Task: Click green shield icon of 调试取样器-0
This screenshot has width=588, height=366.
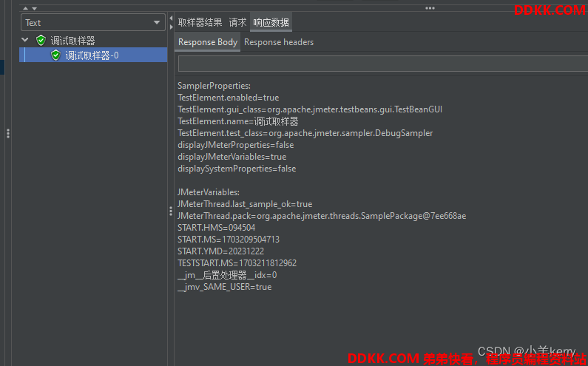Action: (x=56, y=55)
